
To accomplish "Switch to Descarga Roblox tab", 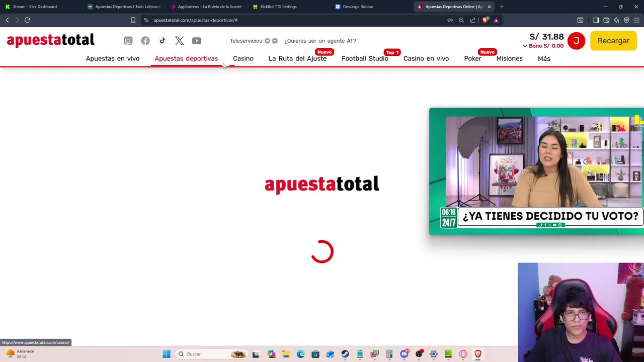I will (371, 7).
